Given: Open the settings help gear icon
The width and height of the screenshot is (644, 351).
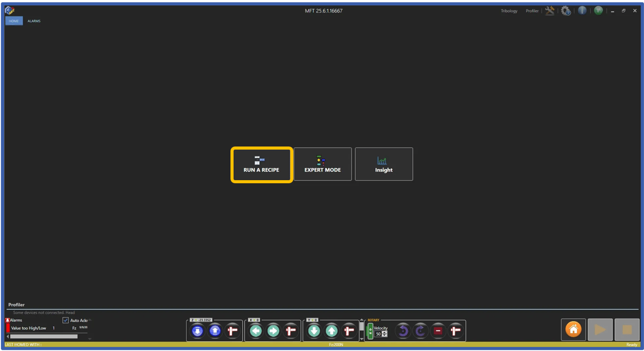Looking at the screenshot, I should pos(566,10).
